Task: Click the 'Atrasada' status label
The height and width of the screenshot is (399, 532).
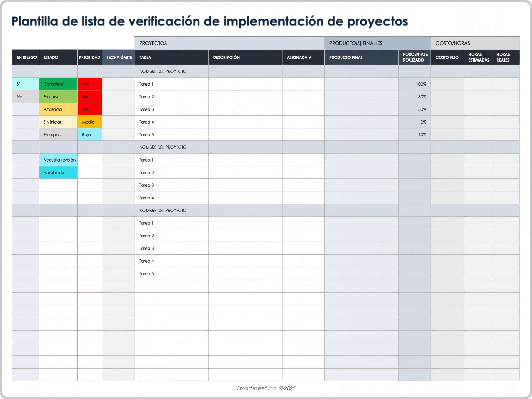Action: coord(58,109)
